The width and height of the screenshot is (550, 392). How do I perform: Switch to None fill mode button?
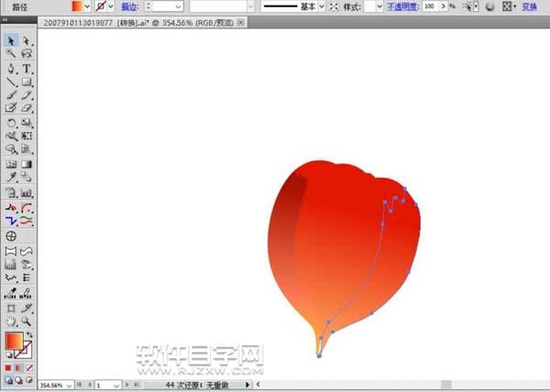(30, 368)
